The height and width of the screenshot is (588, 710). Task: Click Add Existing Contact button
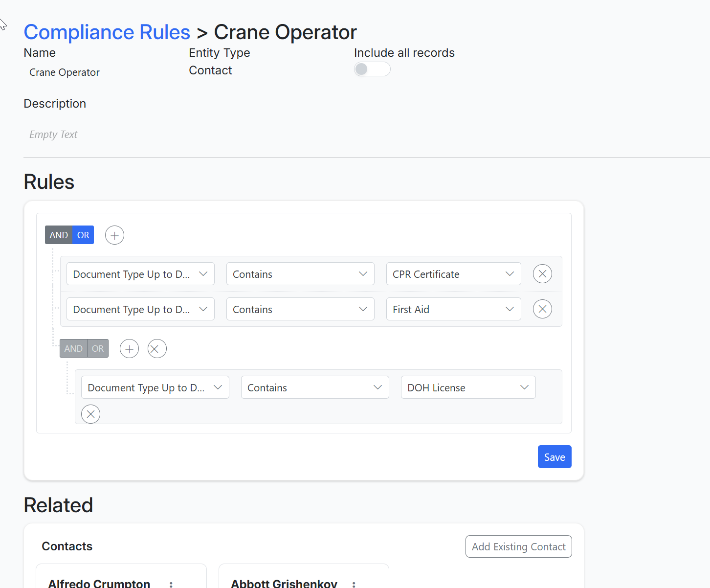click(x=518, y=546)
